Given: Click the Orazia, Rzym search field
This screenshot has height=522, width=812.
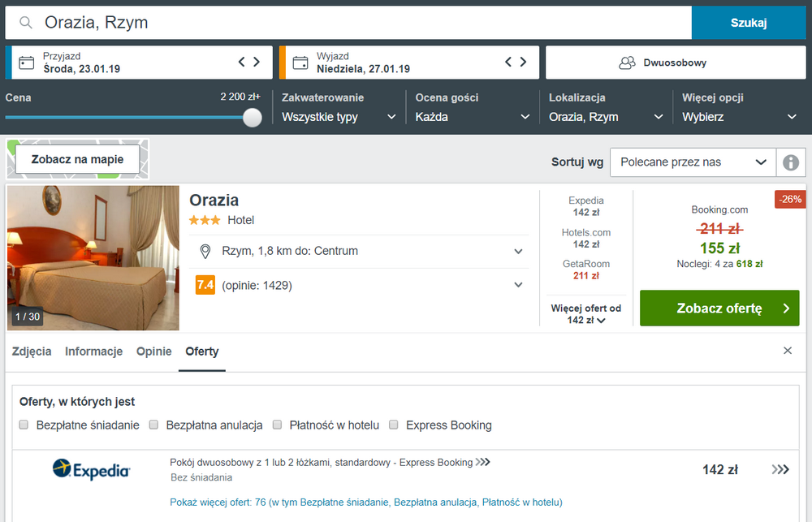Looking at the screenshot, I should click(348, 23).
